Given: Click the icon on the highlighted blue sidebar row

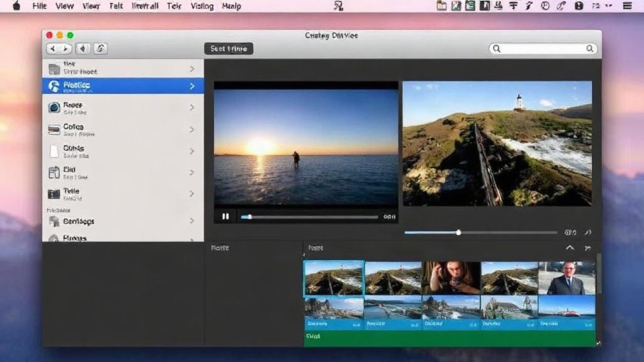Looking at the screenshot, I should [54, 85].
